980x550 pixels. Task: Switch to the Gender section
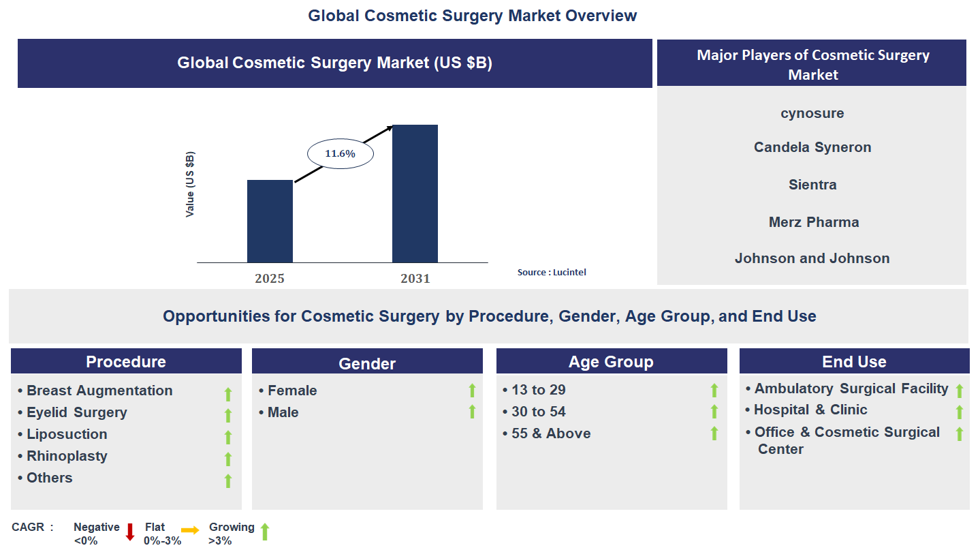(367, 362)
